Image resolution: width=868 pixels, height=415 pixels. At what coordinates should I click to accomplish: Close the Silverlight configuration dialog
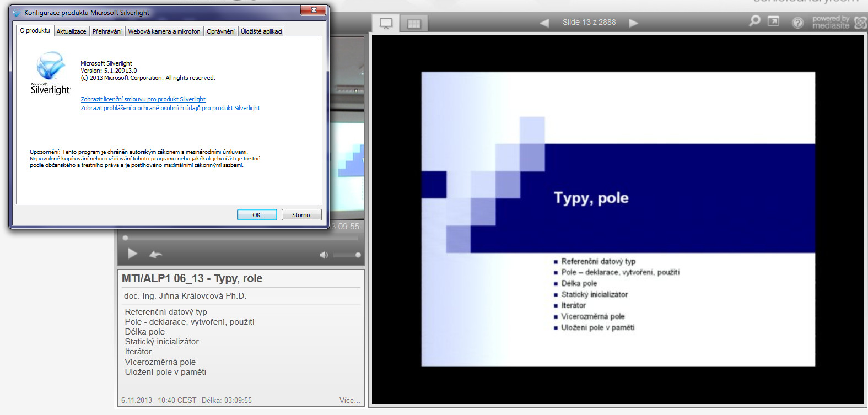pos(314,10)
